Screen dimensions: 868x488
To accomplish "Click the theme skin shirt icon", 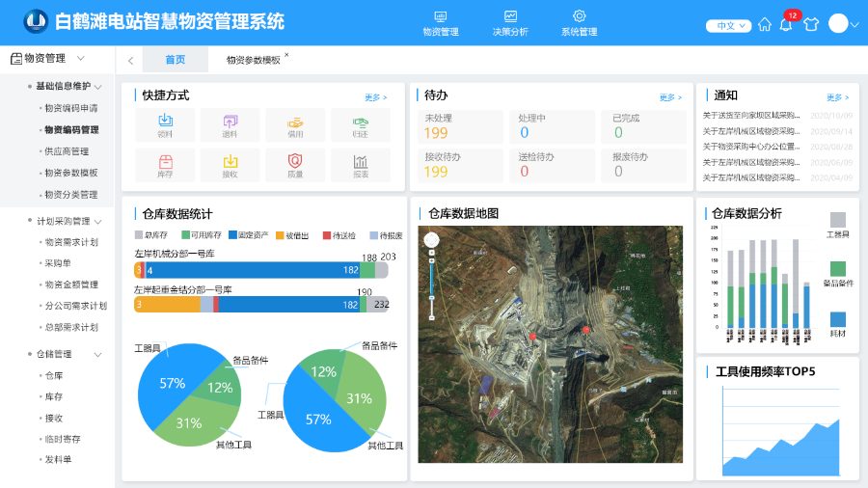I will tap(810, 25).
